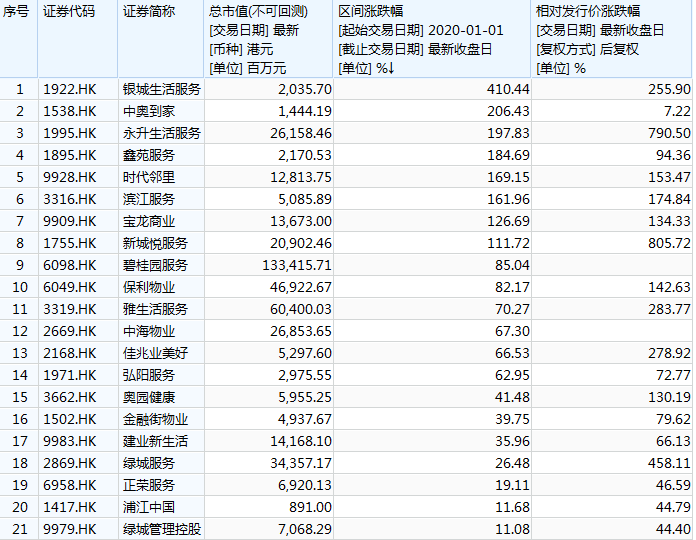Select security code 1755.HK
Viewport: 696px width, 540px height.
pos(70,243)
